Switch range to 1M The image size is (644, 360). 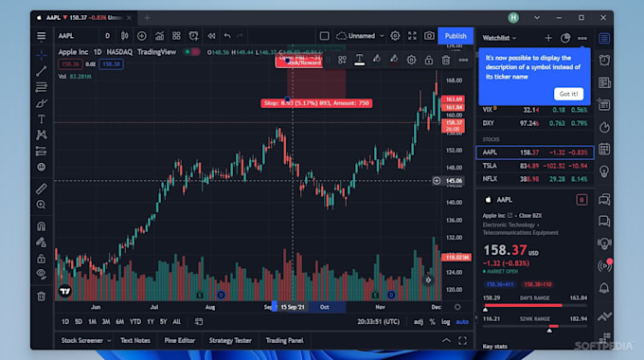pyautogui.click(x=93, y=322)
